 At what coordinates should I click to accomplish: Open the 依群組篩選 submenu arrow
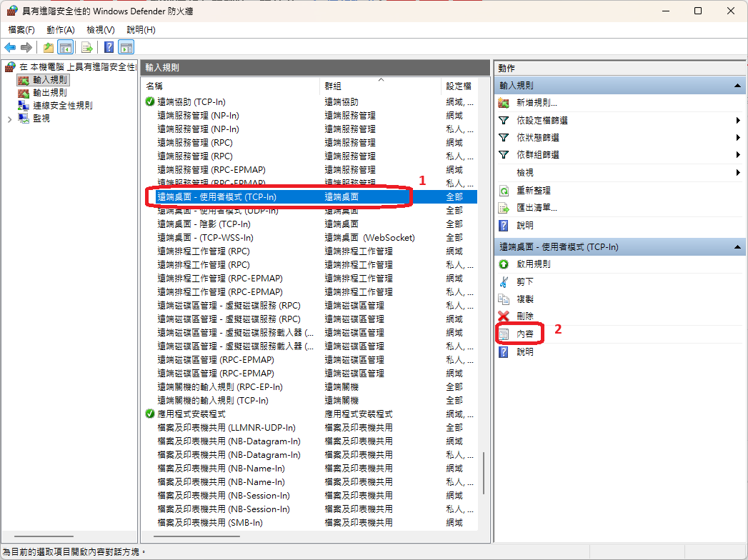pyautogui.click(x=737, y=155)
